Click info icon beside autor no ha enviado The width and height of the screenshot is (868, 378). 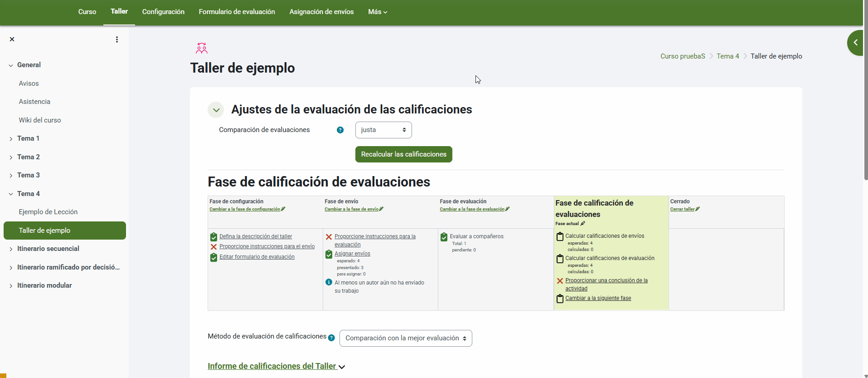(x=329, y=282)
